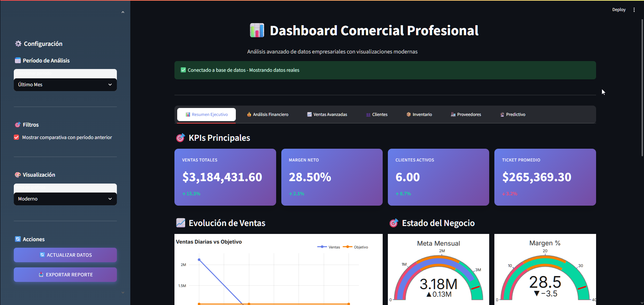The image size is (644, 305).
Task: Click the Ventas Totales KPI card
Action: 225,177
